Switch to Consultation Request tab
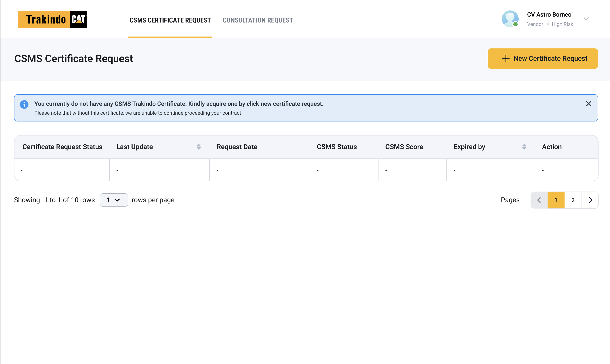The image size is (610, 364). [258, 20]
